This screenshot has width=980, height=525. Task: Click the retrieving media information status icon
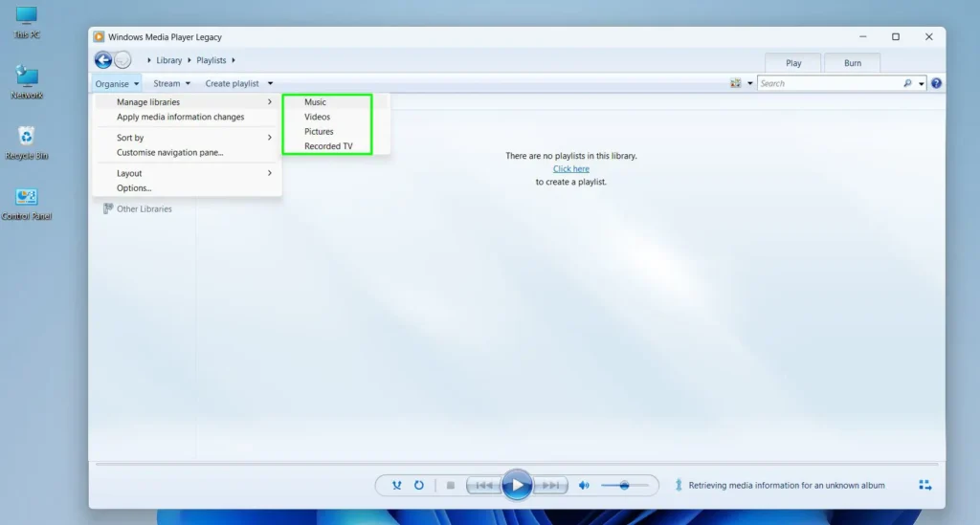tap(679, 485)
